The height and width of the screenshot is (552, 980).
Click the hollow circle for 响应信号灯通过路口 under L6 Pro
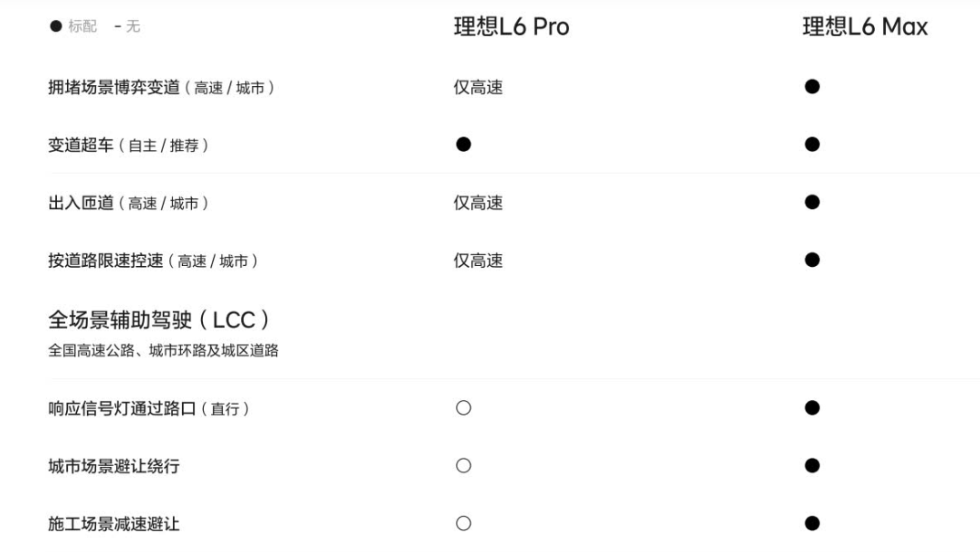pos(464,408)
